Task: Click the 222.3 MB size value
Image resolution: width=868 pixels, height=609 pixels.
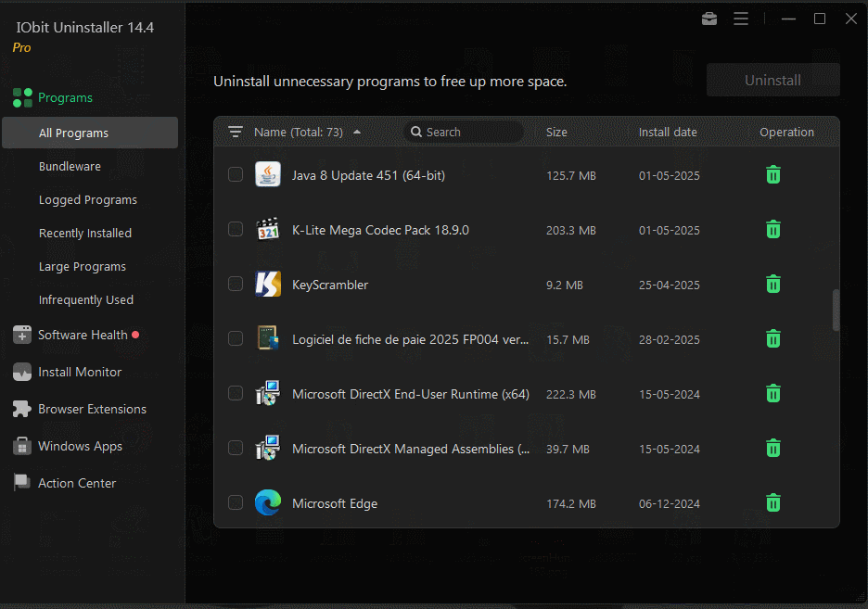Action: 570,394
